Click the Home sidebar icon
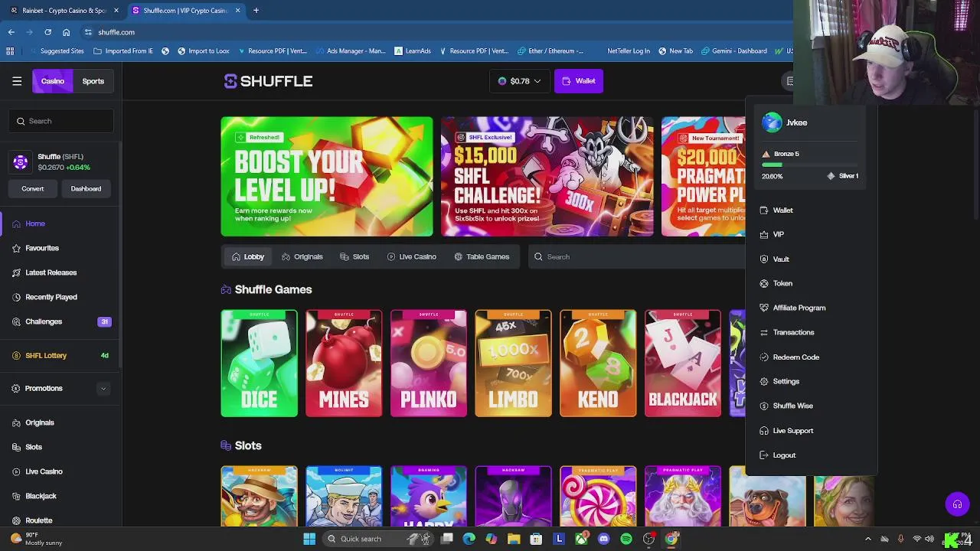Screen dimensions: 980x551 pos(16,223)
